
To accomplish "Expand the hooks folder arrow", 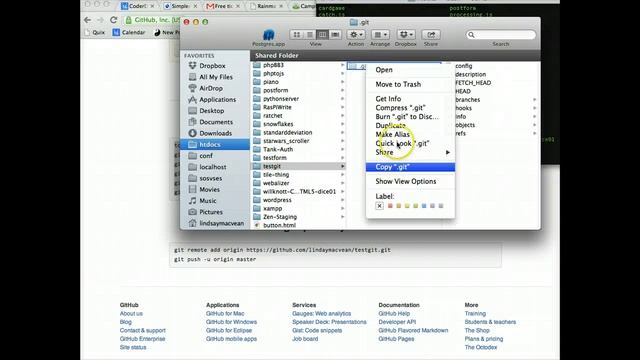I will [534, 108].
